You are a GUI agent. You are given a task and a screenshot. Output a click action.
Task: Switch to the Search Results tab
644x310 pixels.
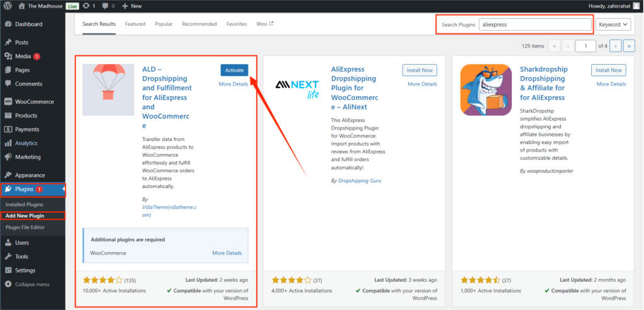99,25
